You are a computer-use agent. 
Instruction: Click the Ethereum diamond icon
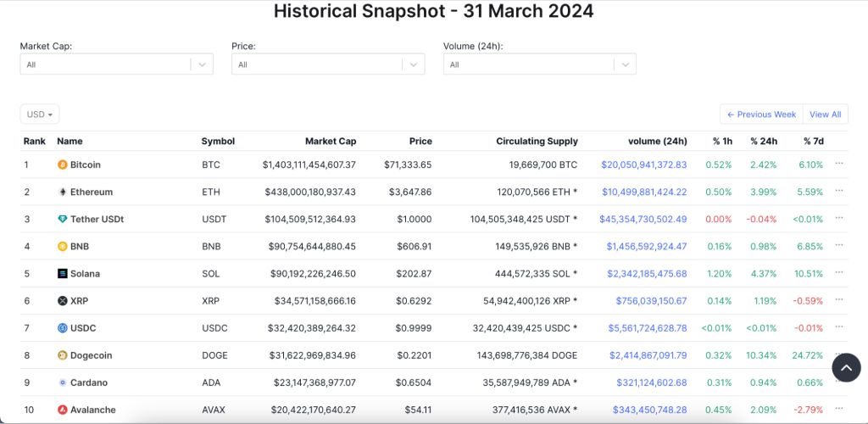click(62, 192)
